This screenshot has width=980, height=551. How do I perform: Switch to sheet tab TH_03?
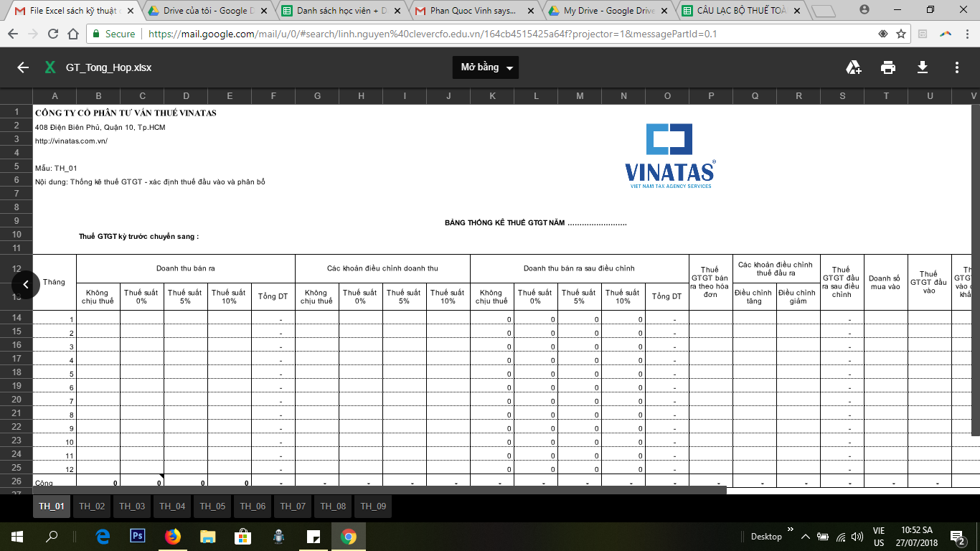[132, 507]
